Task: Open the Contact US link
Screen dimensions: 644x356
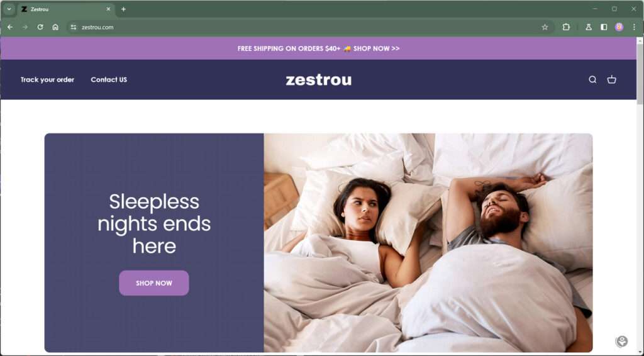Action: tap(109, 80)
